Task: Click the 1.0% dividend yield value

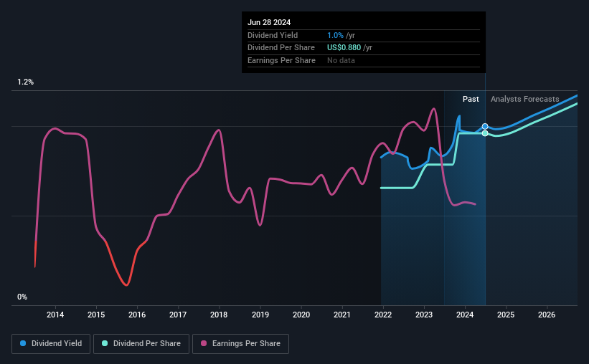Action: [x=335, y=35]
